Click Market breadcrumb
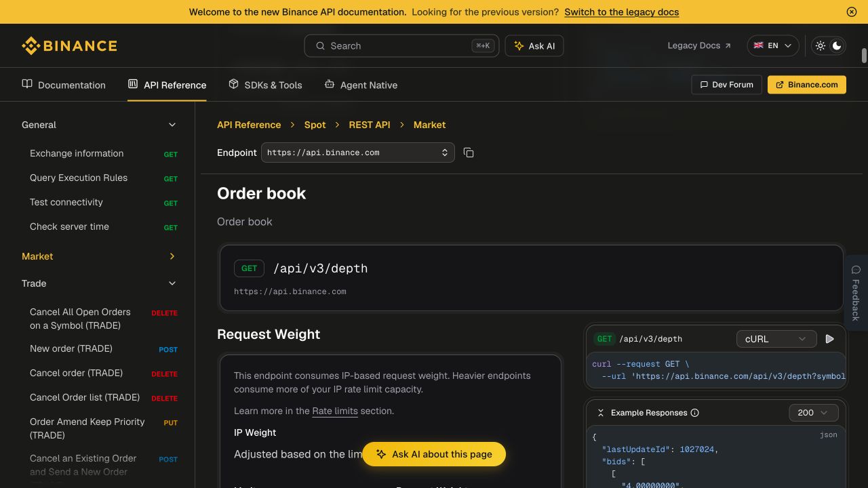This screenshot has width=868, height=488. click(429, 125)
